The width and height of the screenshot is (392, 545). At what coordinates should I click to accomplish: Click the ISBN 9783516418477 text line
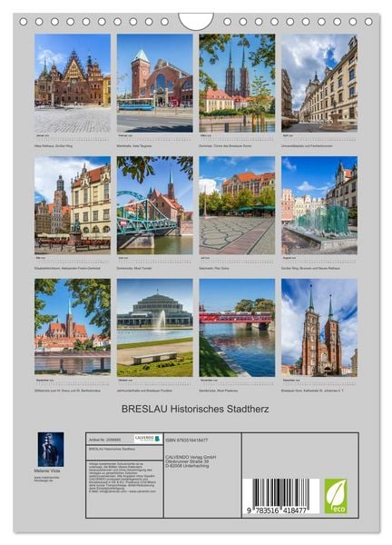(187, 440)
